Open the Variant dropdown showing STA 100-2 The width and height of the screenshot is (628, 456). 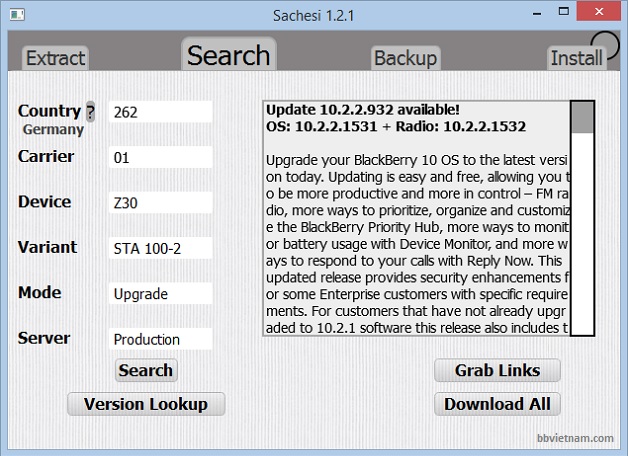pyautogui.click(x=161, y=248)
